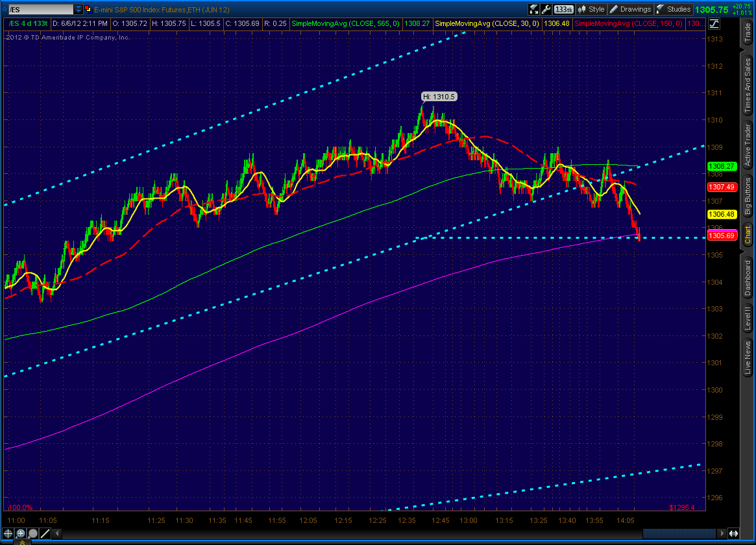
Task: Open chart settings wrench icon
Action: point(546,9)
